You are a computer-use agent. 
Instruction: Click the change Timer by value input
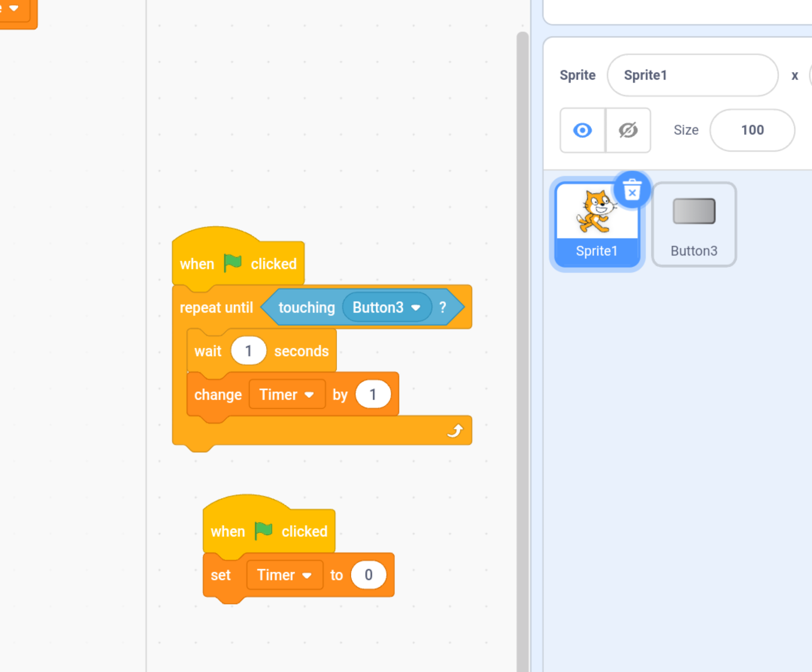tap(373, 395)
